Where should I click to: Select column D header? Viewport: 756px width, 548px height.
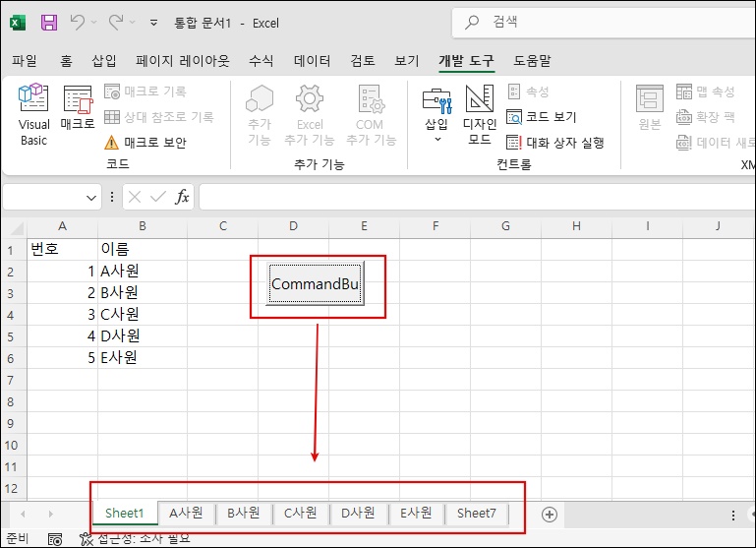293,226
